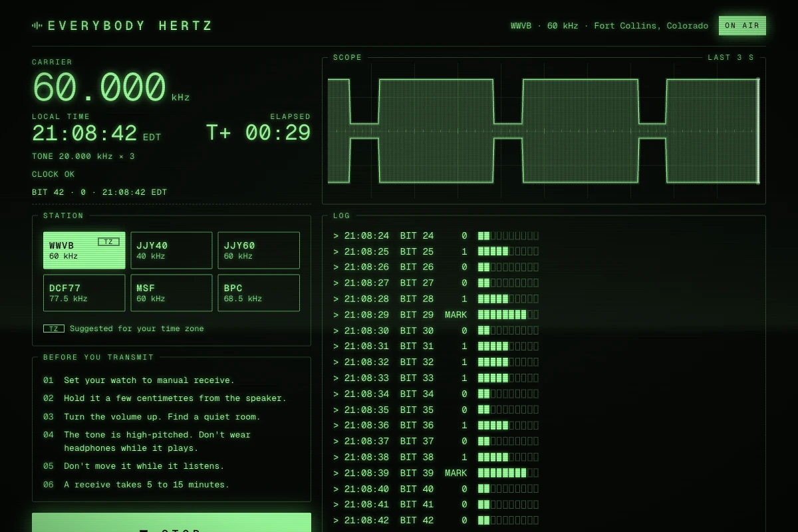Click the STATION panel heading
This screenshot has height=532, width=798.
tap(64, 216)
